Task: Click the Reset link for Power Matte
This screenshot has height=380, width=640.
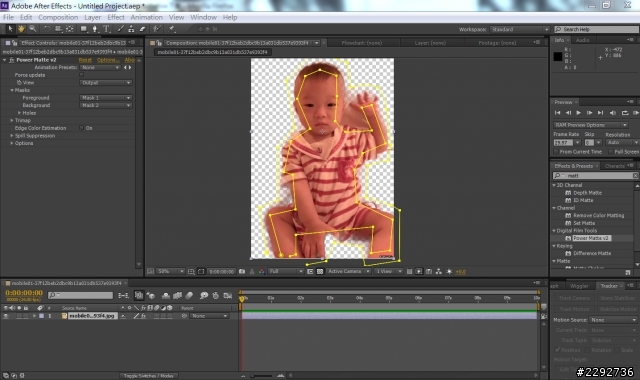Action: pos(85,60)
